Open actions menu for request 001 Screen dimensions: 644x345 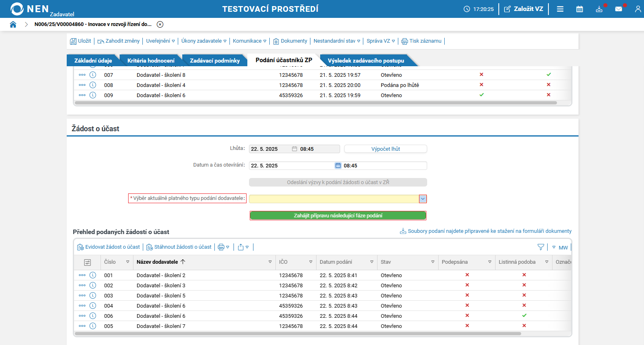[82, 275]
